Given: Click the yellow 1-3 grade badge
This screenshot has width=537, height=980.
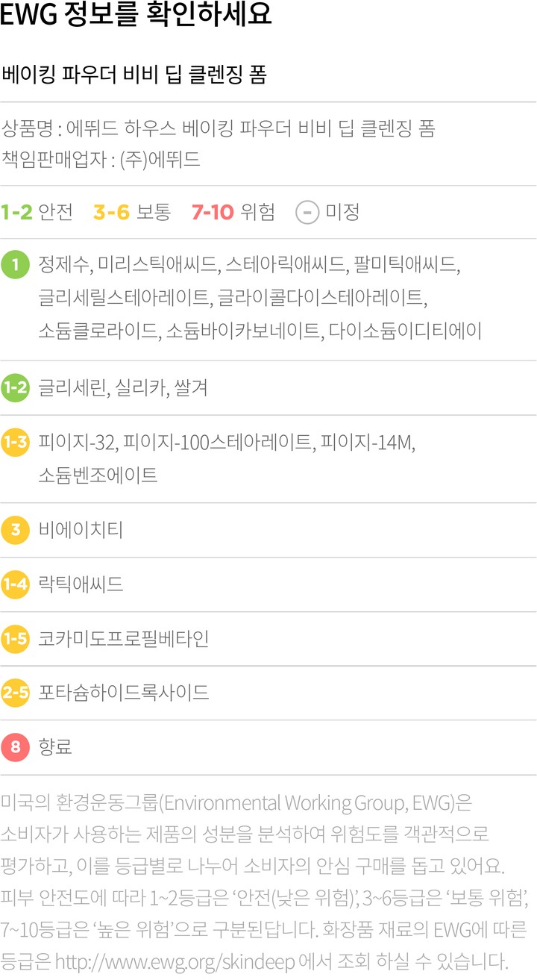Looking at the screenshot, I should click(x=15, y=443).
